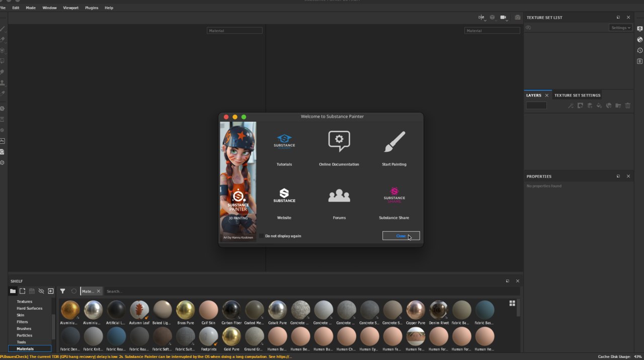The width and height of the screenshot is (644, 360).
Task: Click the Shelf new window icon
Action: tap(22, 291)
